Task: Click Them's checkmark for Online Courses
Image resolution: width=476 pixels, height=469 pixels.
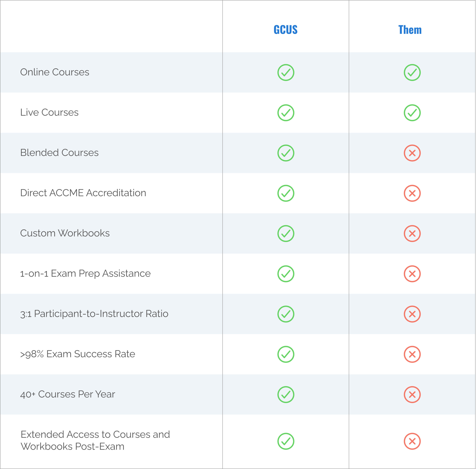Action: point(412,72)
